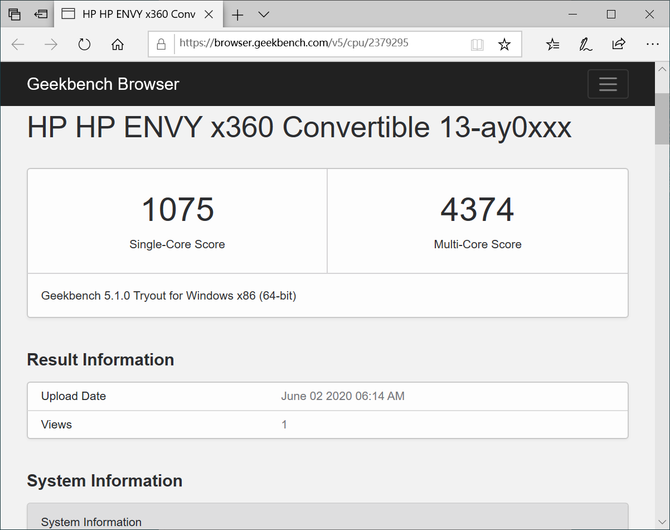
Task: Open a new tab with plus button
Action: (x=237, y=15)
